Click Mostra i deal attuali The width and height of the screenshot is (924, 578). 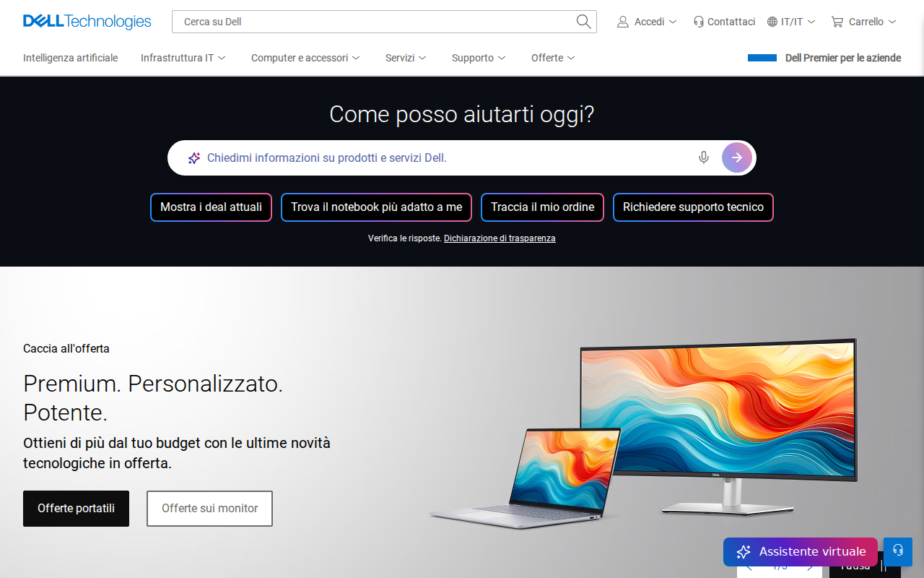(x=211, y=207)
